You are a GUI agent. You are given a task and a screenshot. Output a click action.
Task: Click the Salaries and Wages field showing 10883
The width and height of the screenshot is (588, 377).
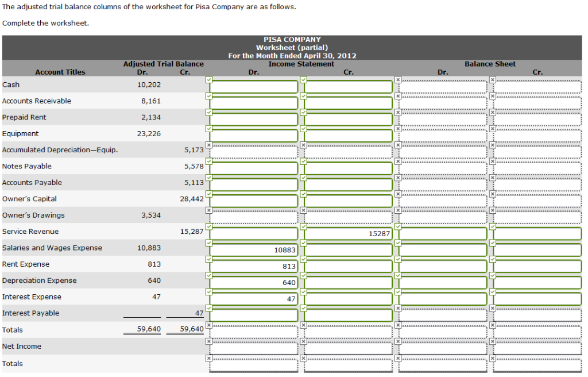(254, 249)
